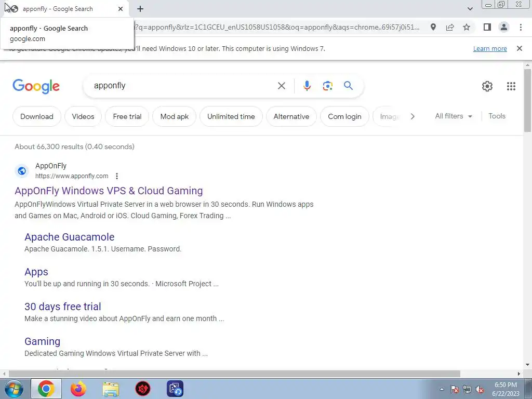Open the https://www.apponfly.com URL text

tap(72, 176)
